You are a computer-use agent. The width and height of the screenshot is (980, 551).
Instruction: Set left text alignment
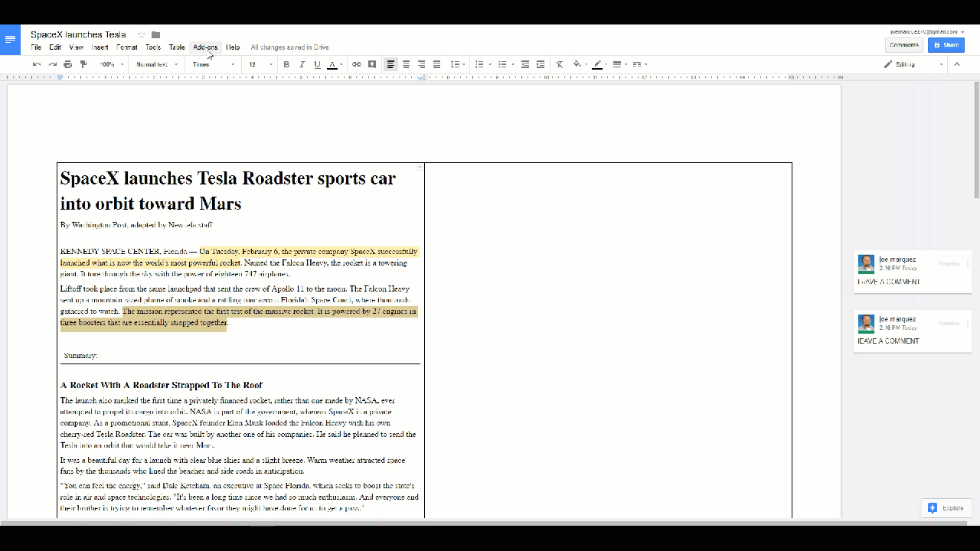390,64
